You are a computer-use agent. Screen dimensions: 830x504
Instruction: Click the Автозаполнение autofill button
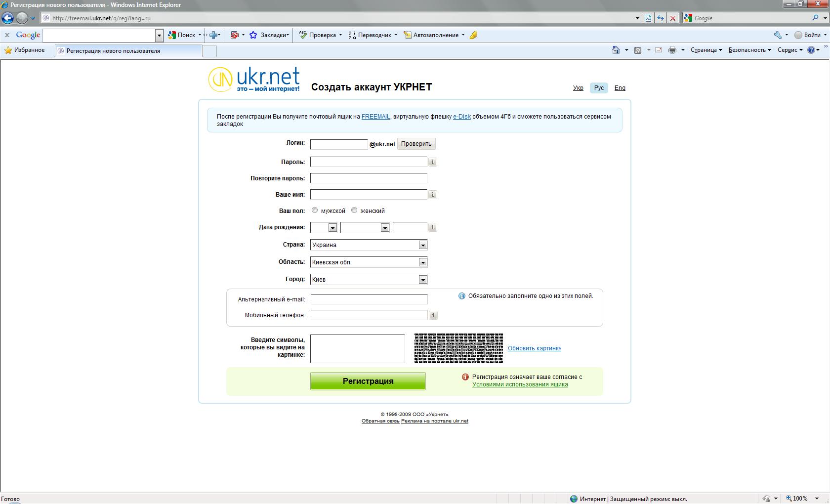pos(431,35)
